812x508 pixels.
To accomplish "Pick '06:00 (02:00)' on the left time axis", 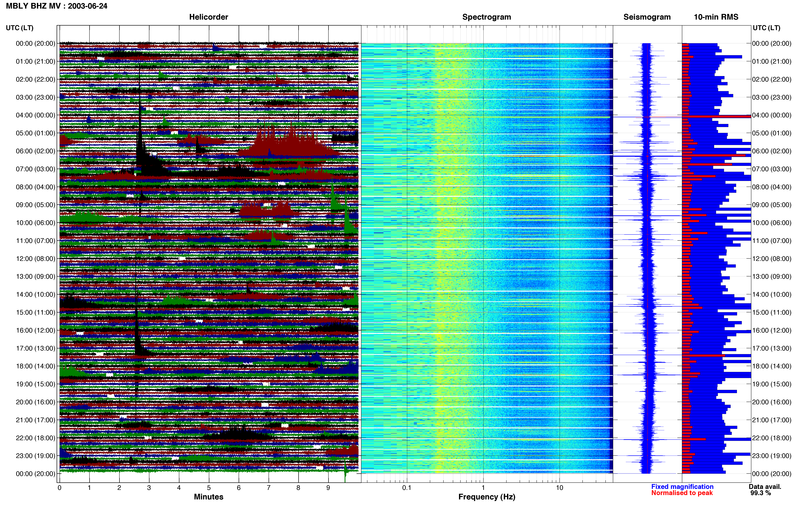I will pyautogui.click(x=36, y=151).
